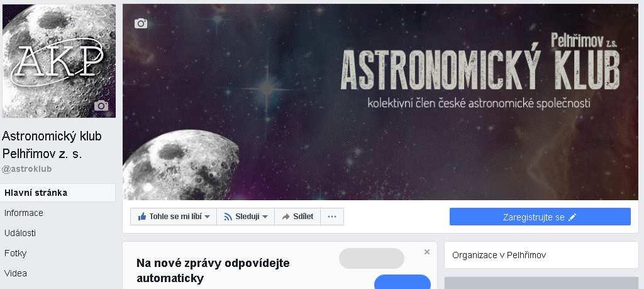
Task: Click the Sdílet share button
Action: pos(297,217)
